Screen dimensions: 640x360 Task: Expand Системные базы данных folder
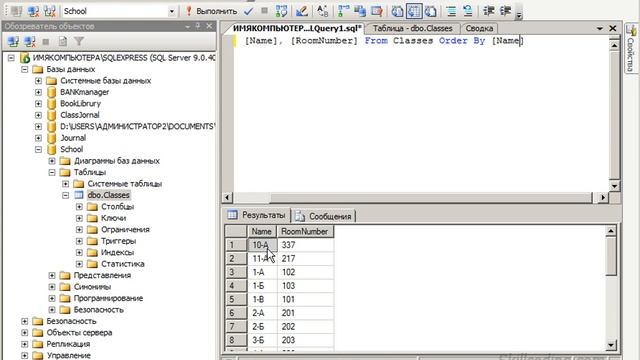click(x=38, y=81)
